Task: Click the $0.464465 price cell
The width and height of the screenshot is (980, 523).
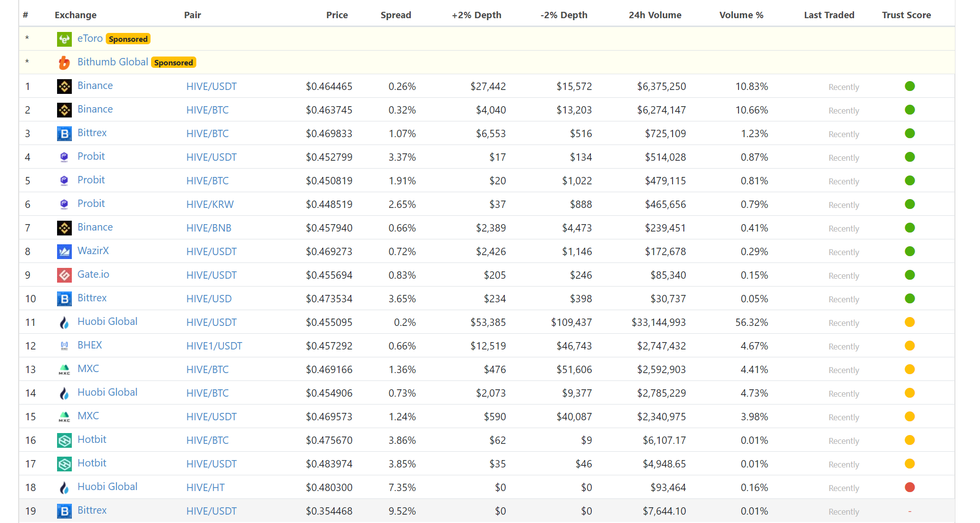Action: [329, 87]
